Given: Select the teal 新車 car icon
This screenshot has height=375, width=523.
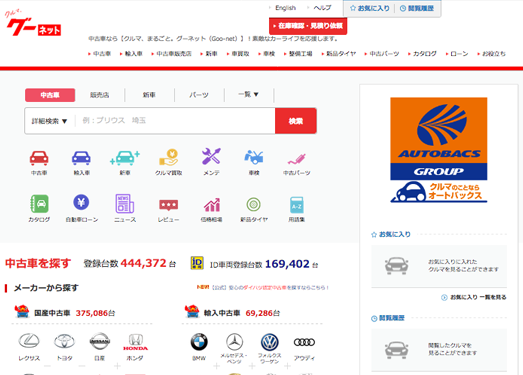Looking at the screenshot, I should click(125, 158).
